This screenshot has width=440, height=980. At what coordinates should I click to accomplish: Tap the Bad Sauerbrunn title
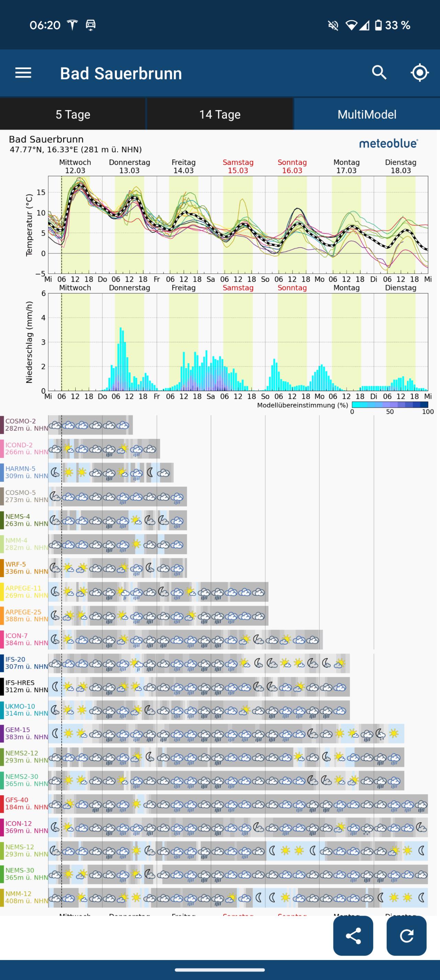pos(121,73)
